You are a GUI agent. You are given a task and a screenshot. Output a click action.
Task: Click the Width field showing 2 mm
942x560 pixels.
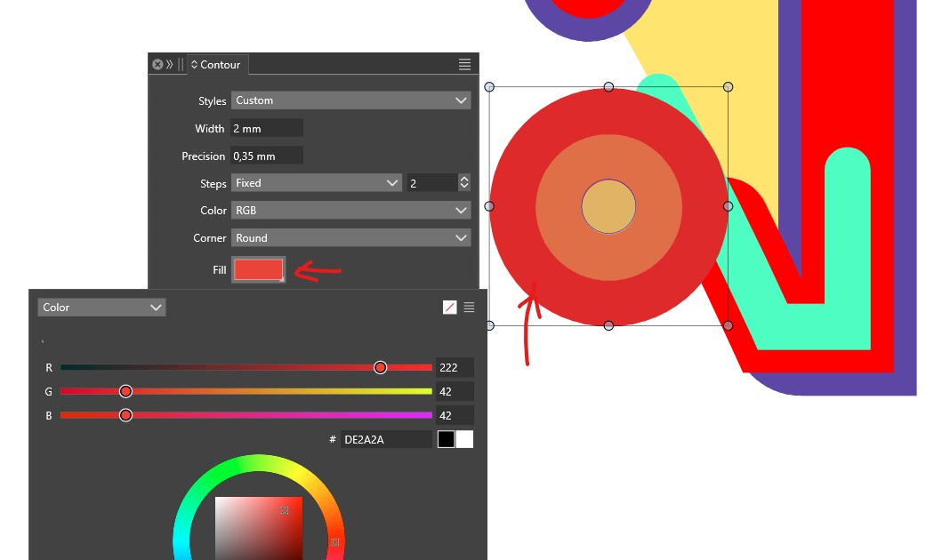pos(266,129)
